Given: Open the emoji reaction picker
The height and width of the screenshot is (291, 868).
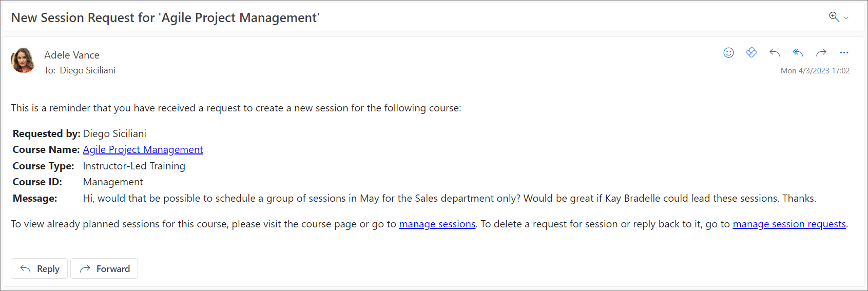Looking at the screenshot, I should point(728,52).
